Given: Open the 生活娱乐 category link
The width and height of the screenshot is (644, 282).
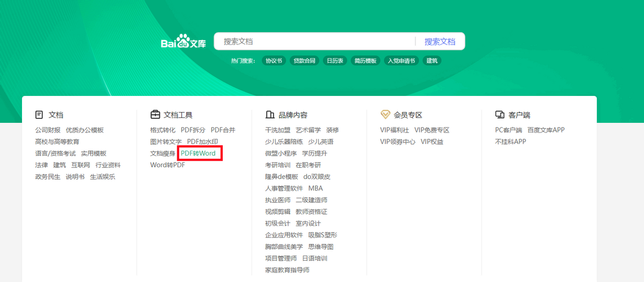Looking at the screenshot, I should point(103,177).
